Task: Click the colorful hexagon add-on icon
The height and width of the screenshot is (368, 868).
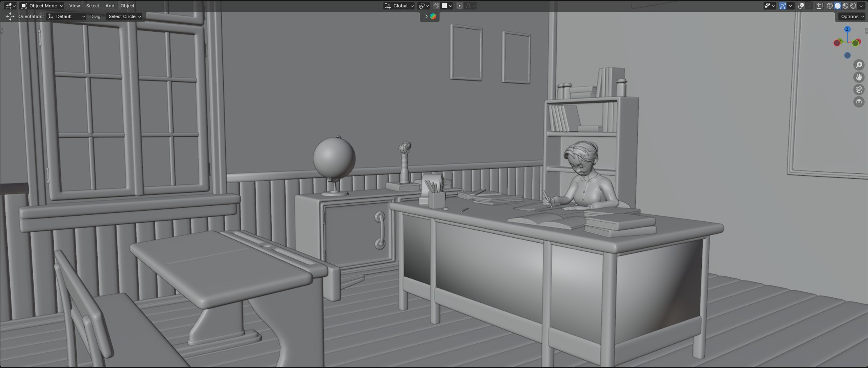Action: (x=433, y=16)
